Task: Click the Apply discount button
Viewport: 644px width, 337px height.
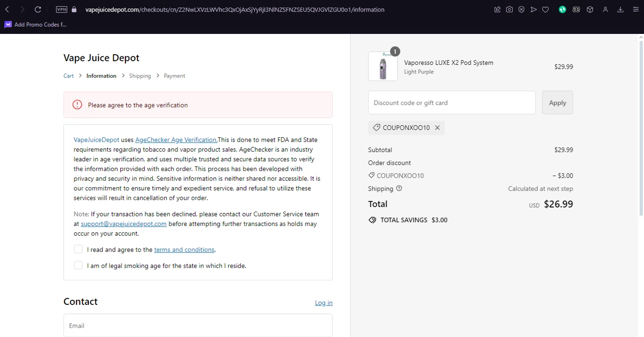Action: [x=557, y=103]
